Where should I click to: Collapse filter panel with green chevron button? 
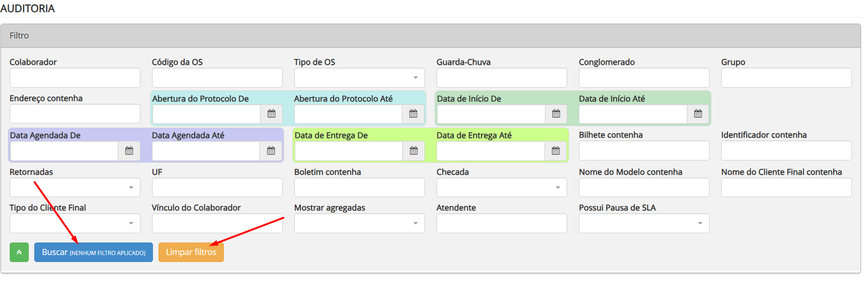point(19,252)
